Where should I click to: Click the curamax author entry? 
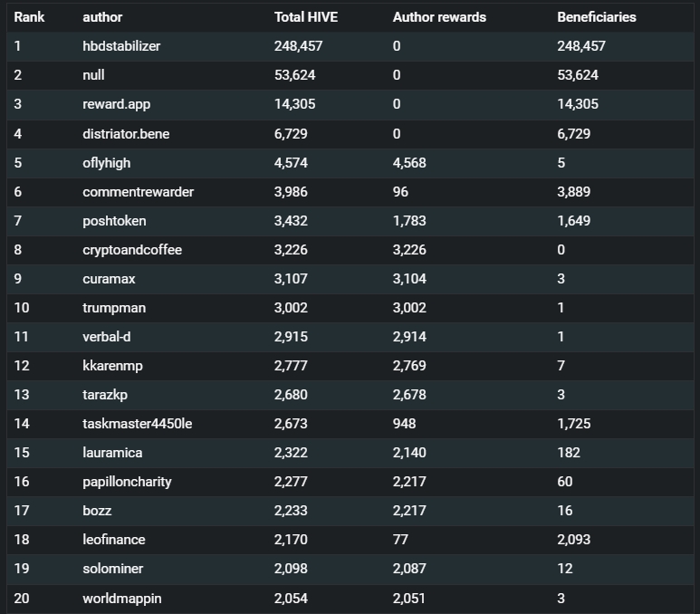click(x=109, y=279)
